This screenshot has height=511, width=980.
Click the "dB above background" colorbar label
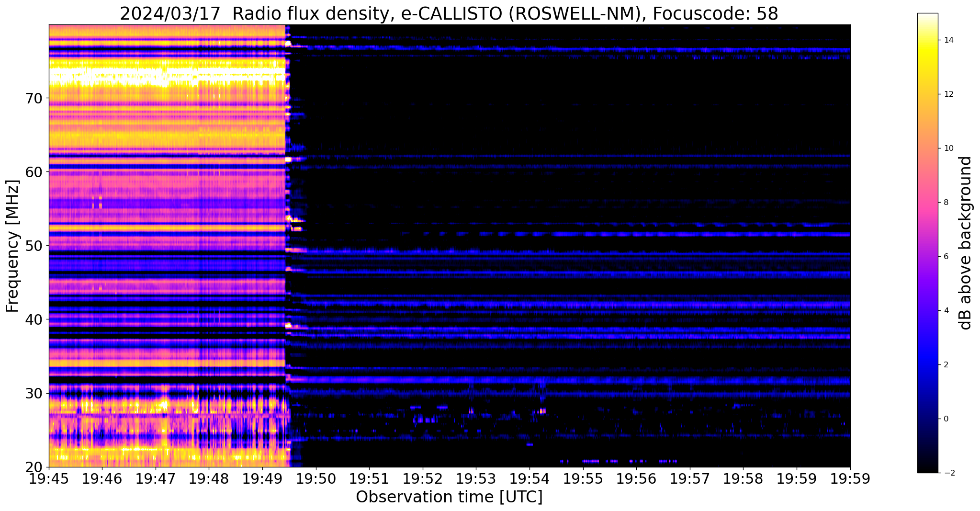pos(966,243)
